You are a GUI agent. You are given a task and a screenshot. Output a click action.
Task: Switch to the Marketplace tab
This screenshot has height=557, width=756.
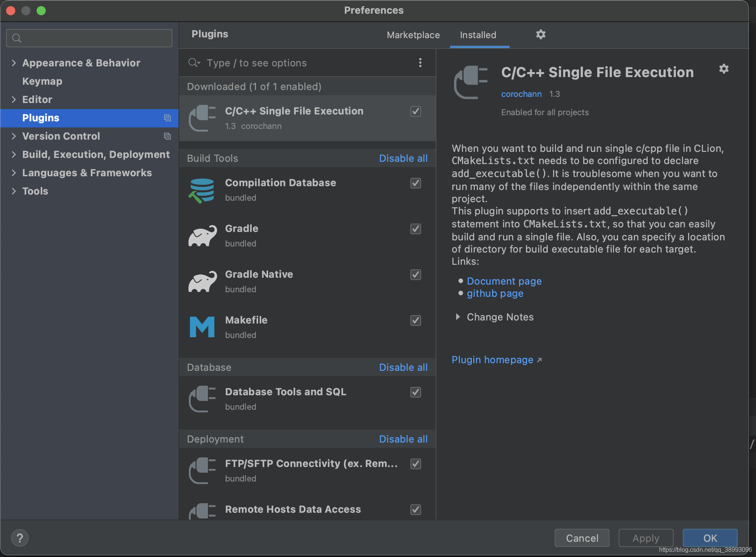coord(413,35)
